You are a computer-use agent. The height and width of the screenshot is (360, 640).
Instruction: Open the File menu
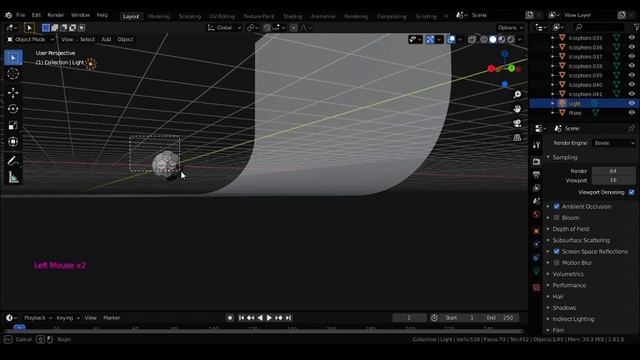click(20, 15)
